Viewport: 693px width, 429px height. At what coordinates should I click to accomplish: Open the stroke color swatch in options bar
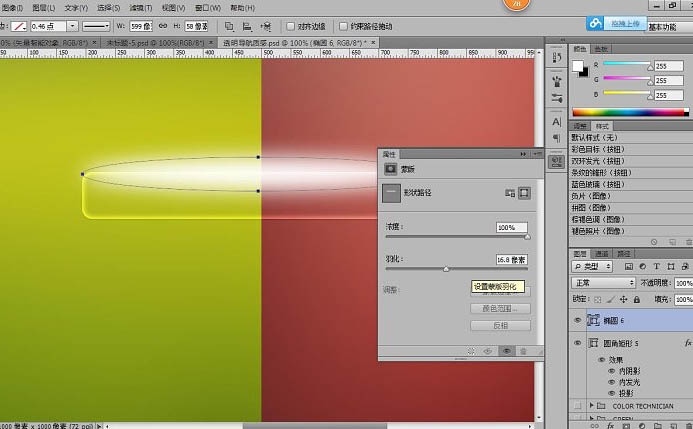pos(19,27)
